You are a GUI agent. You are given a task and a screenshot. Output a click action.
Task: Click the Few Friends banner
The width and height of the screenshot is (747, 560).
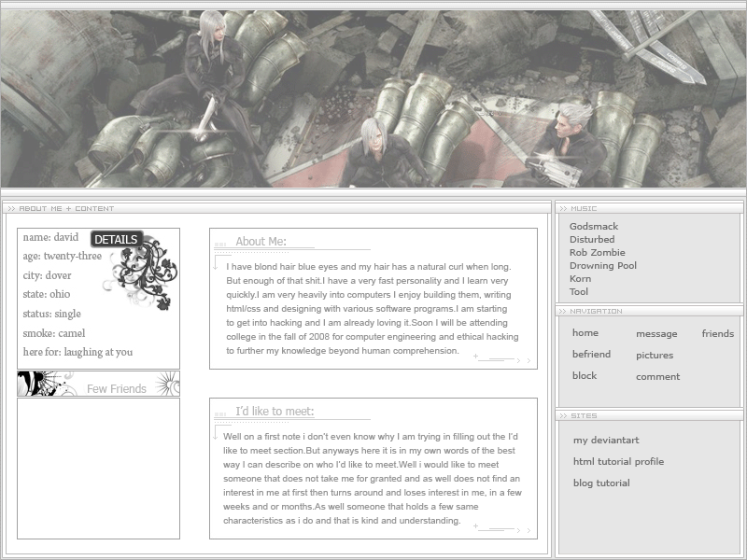(99, 384)
